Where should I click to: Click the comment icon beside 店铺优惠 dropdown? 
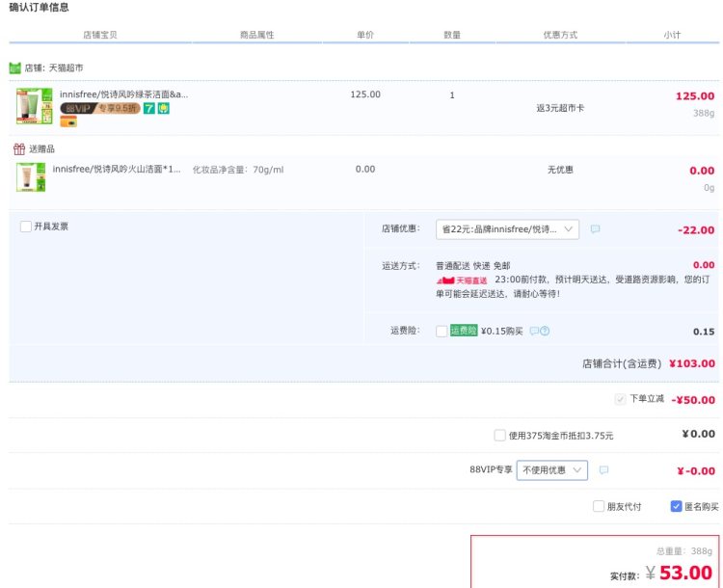point(596,229)
